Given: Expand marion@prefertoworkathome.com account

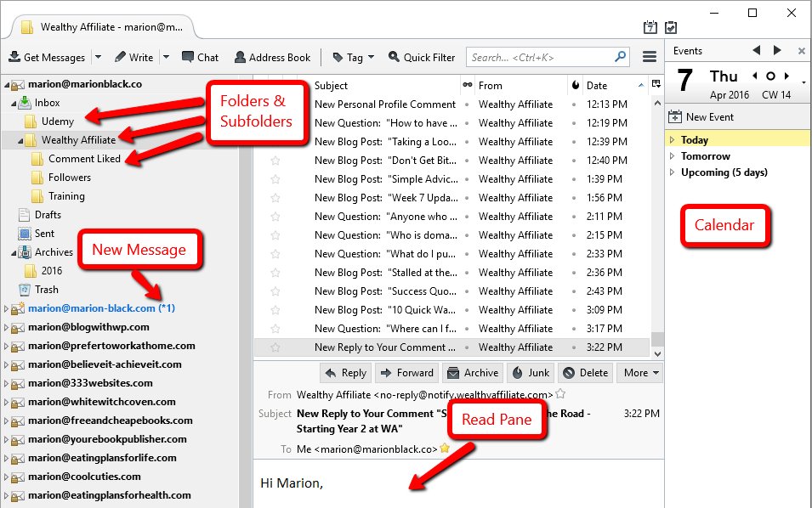Looking at the screenshot, I should (x=6, y=346).
